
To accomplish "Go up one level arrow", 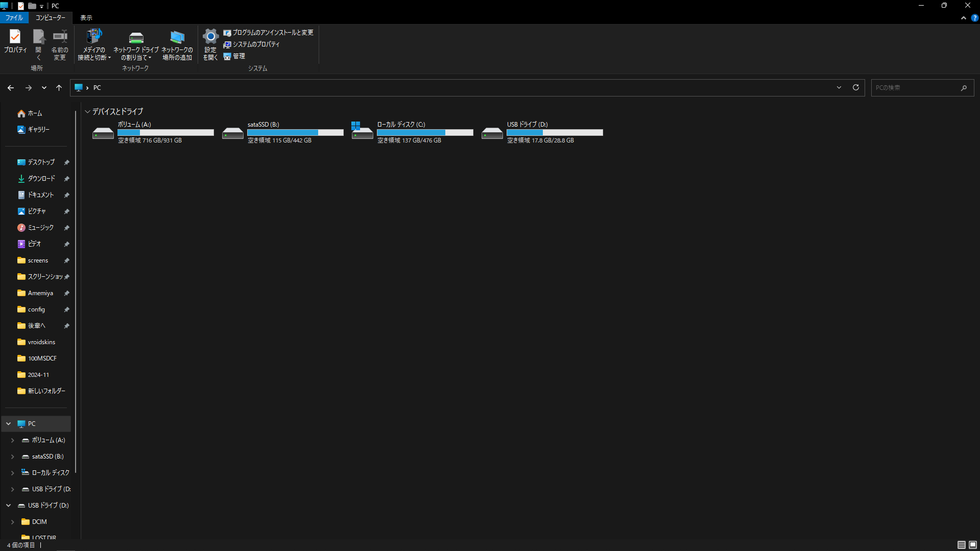I will tap(59, 88).
